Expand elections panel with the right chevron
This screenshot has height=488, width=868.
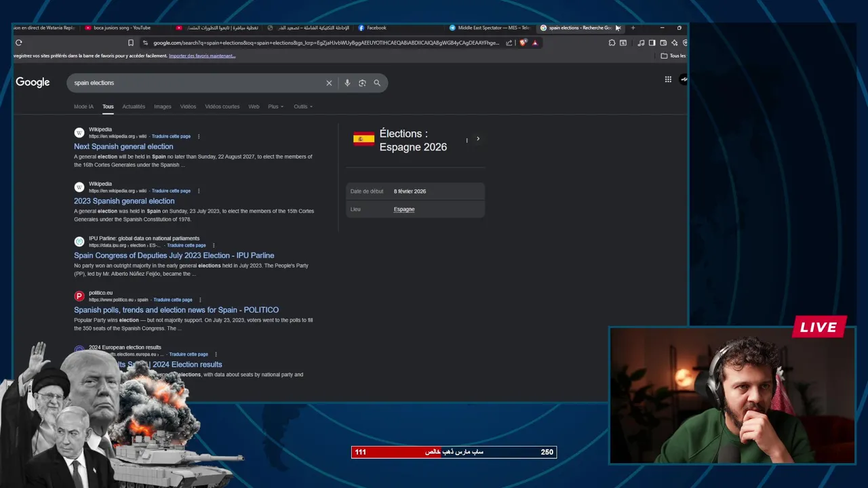(478, 139)
